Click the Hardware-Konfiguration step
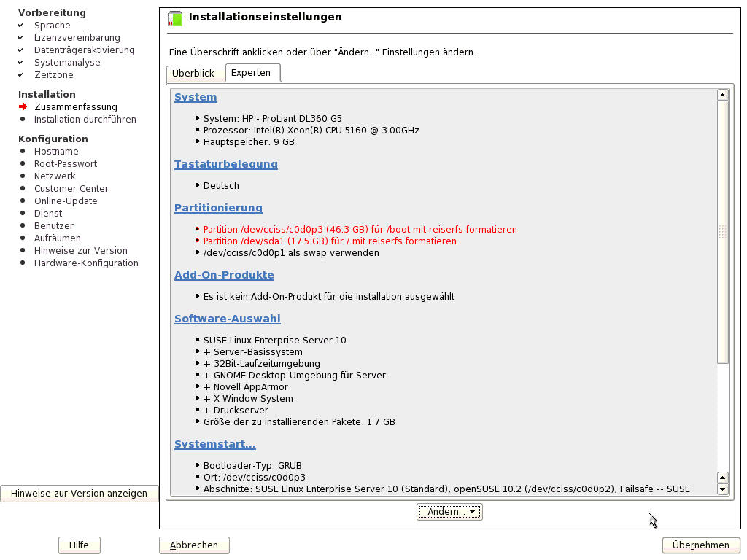Screen dimensions: 747x560 coord(86,262)
